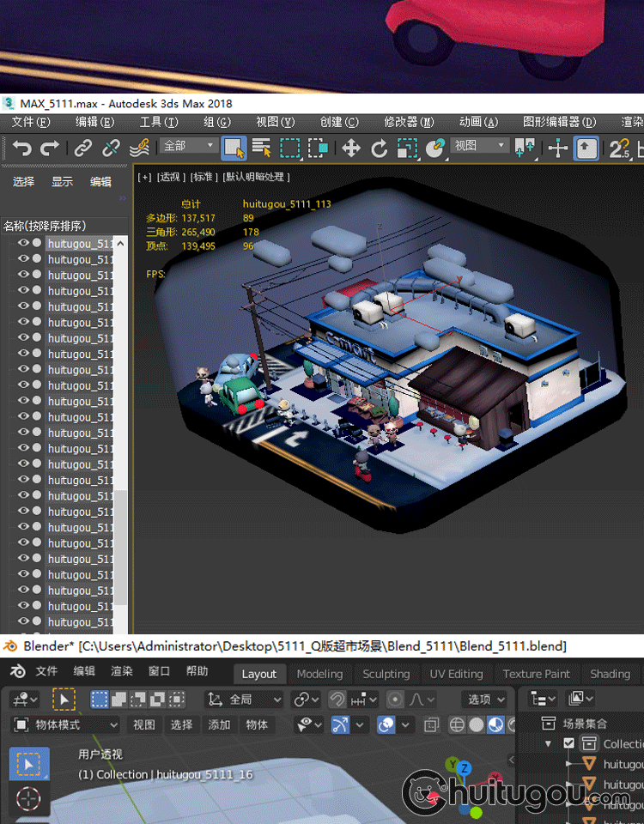Screen dimensions: 644x824
Task: Select the Move tool in 3ds Max
Action: tap(350, 148)
